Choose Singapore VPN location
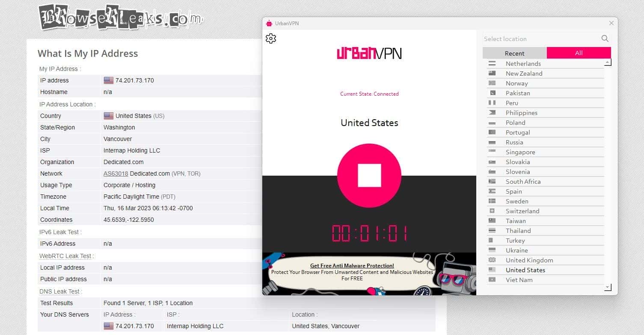644x335 pixels. tap(546, 152)
